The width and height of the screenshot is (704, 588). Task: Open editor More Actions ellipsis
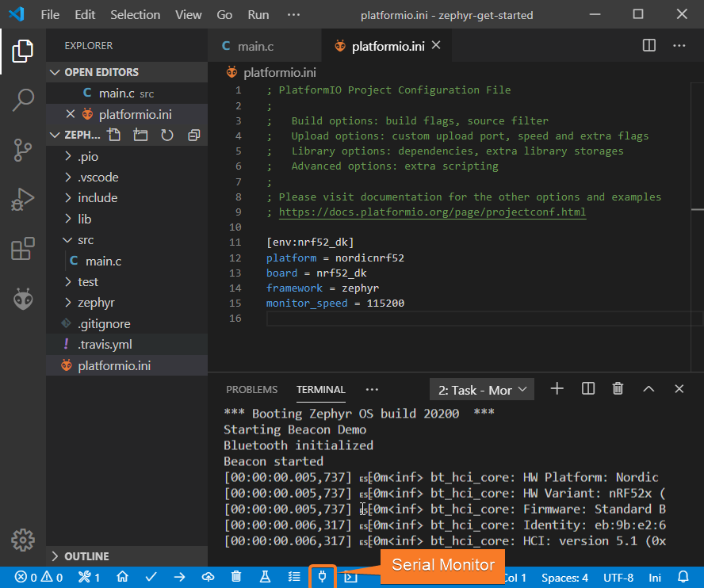click(x=679, y=45)
